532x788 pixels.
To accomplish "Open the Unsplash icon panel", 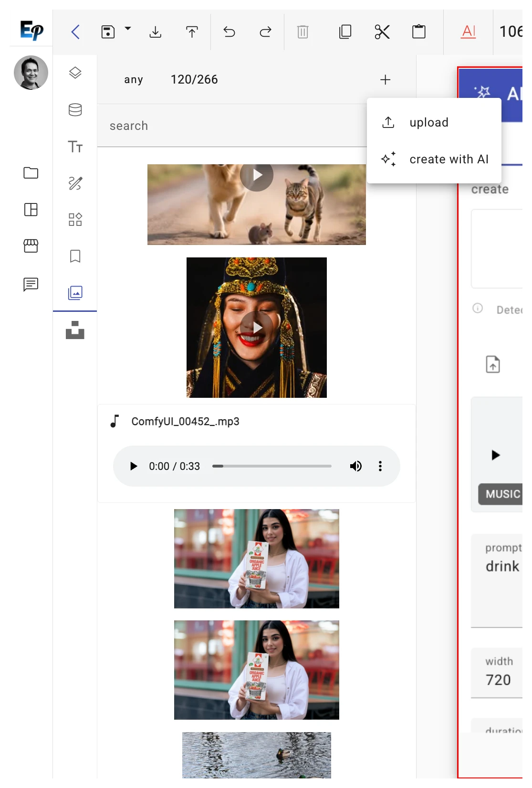I will [x=75, y=330].
